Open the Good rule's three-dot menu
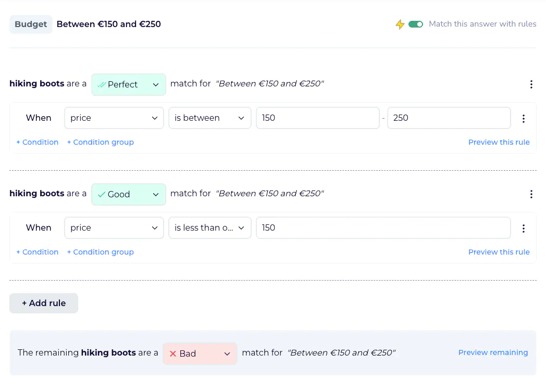The width and height of the screenshot is (546, 392). tap(531, 194)
